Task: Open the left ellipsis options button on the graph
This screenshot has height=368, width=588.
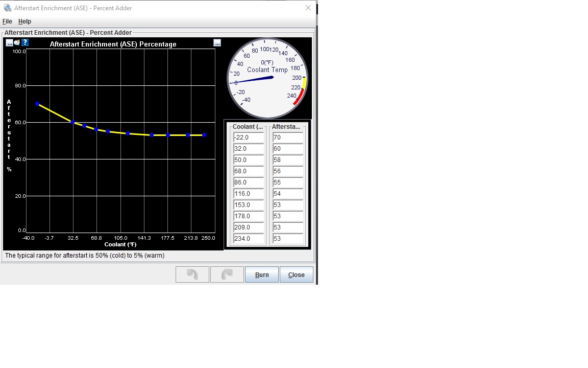Action: pyautogui.click(x=9, y=43)
